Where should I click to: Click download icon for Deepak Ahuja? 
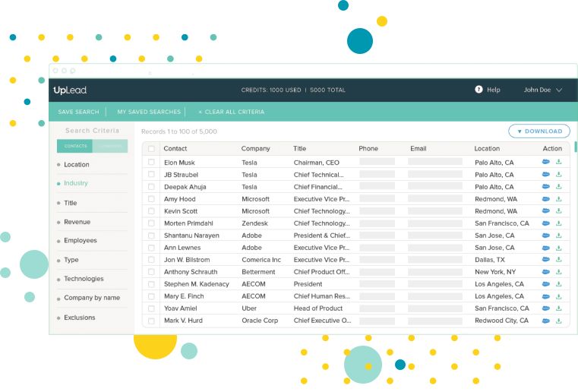pyautogui.click(x=559, y=187)
